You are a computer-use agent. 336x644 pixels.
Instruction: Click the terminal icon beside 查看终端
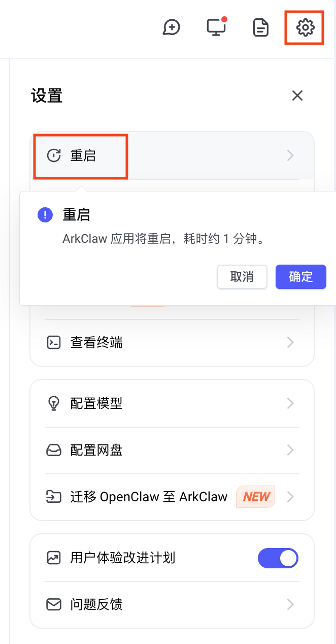(x=54, y=343)
